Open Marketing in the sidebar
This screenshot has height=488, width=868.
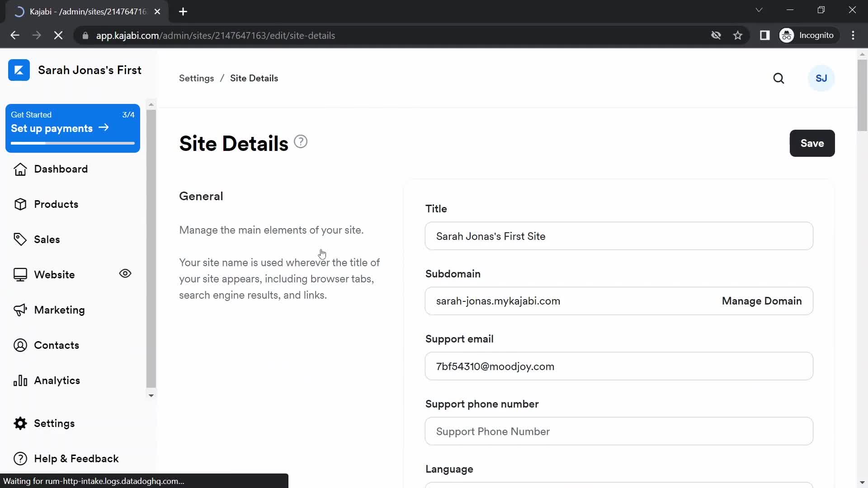tap(59, 310)
